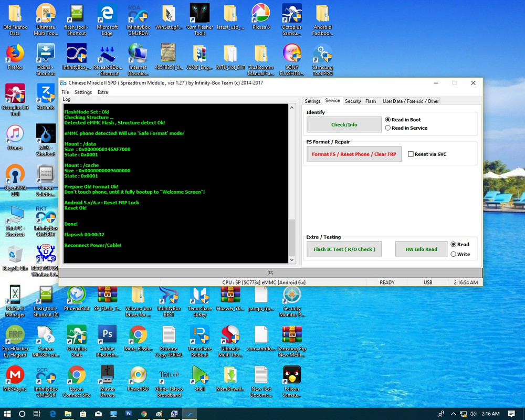
Task: Open the Microsoft Edge desktop shortcut
Action: (x=107, y=19)
